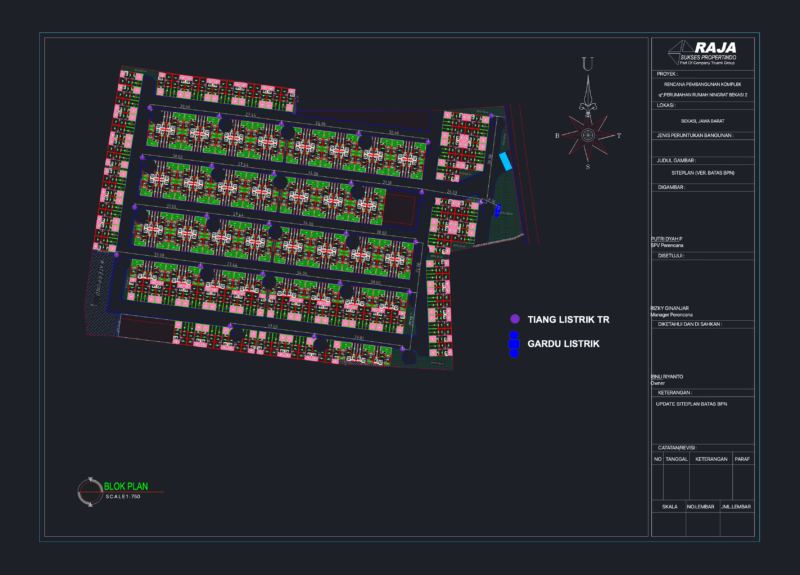Click the compass letter S
This screenshot has height=575, width=800.
click(588, 166)
